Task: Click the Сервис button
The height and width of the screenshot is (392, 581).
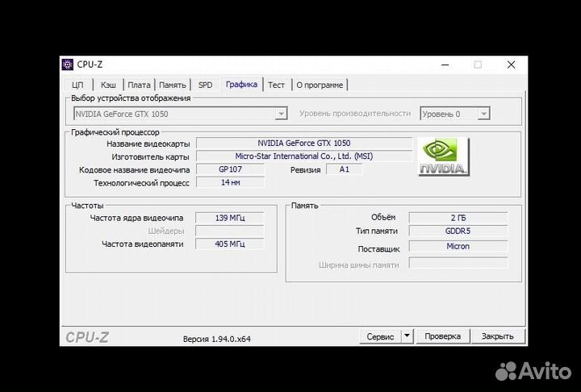Action: tap(380, 336)
